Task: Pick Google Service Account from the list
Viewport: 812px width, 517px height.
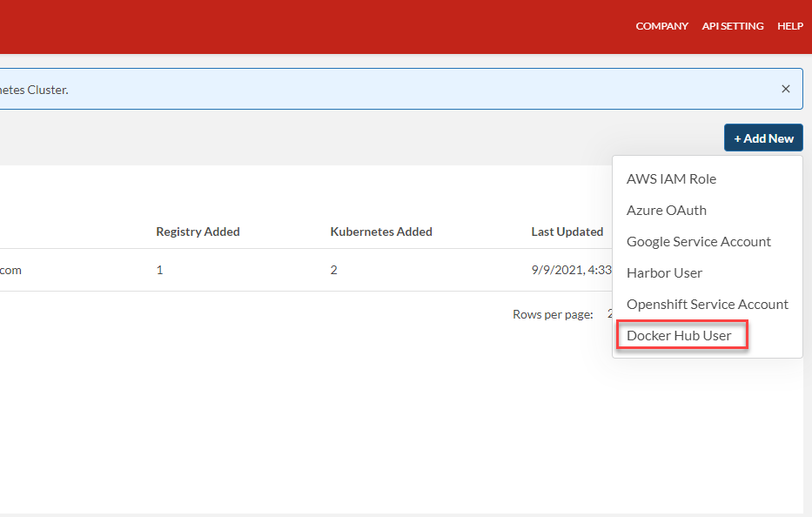Action: tap(698, 242)
